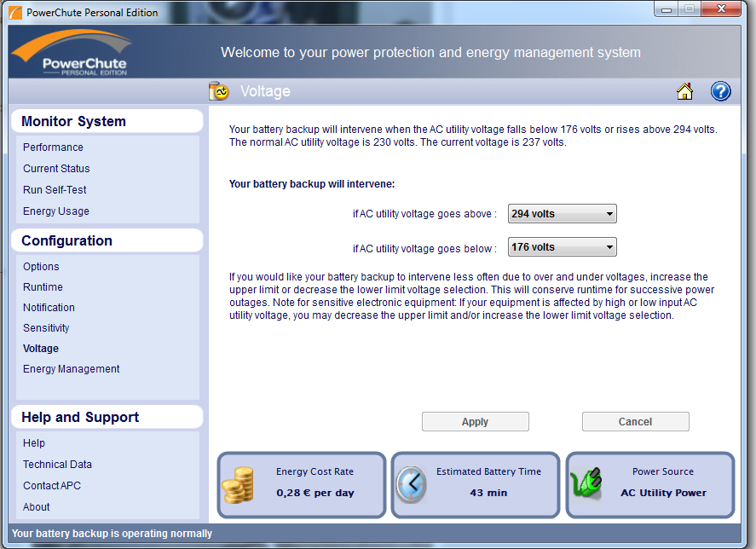The width and height of the screenshot is (756, 549).
Task: Open help via the blue question mark icon
Action: click(720, 91)
